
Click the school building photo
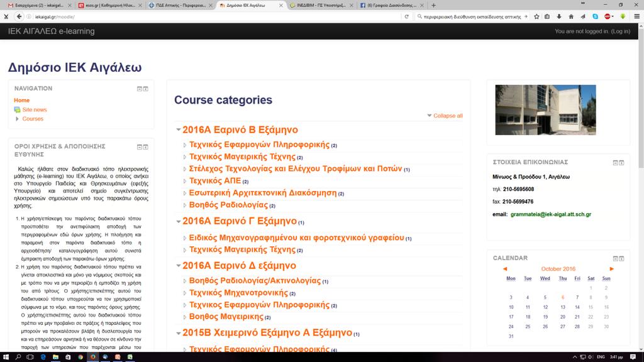pos(545,110)
